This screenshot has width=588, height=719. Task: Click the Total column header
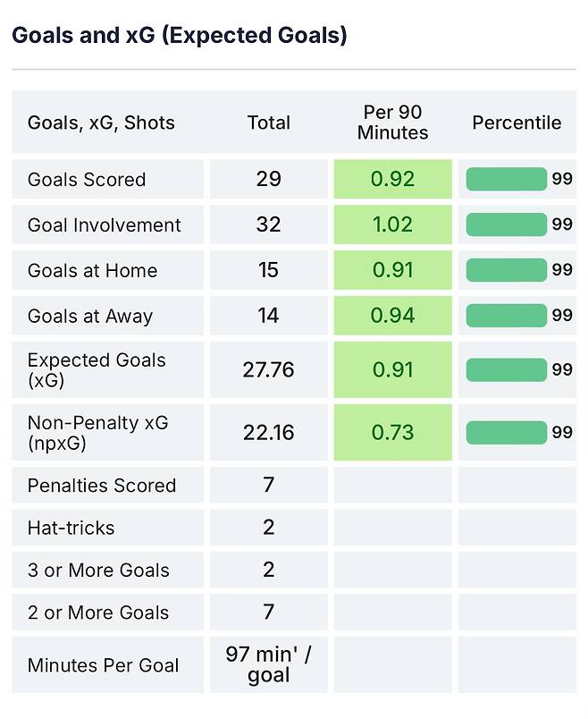(269, 123)
